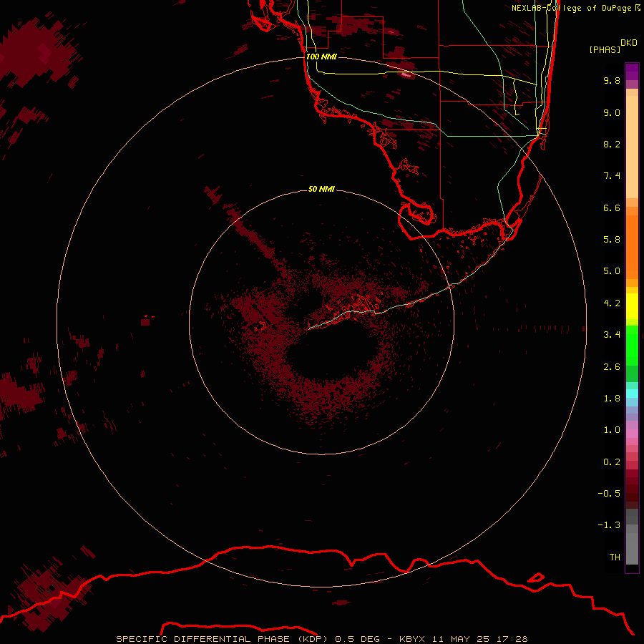Click the purple top segment of the color bar
This screenshot has width=644, height=644.
click(632, 72)
